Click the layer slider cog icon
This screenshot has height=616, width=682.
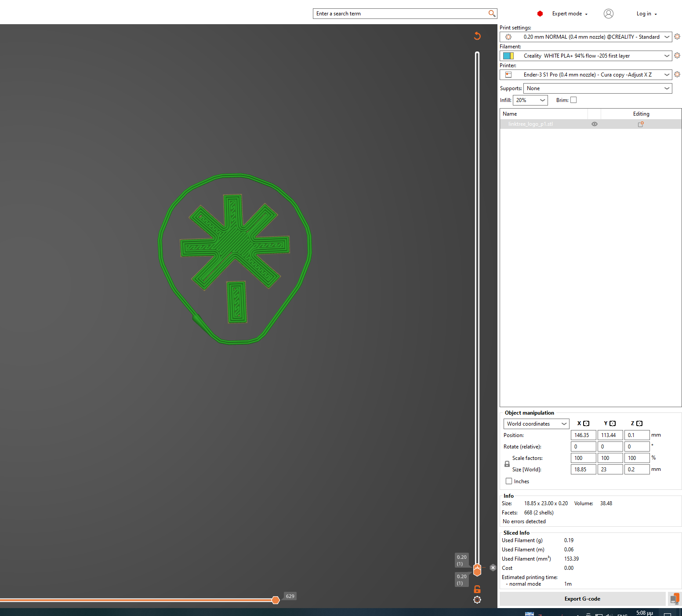477,600
